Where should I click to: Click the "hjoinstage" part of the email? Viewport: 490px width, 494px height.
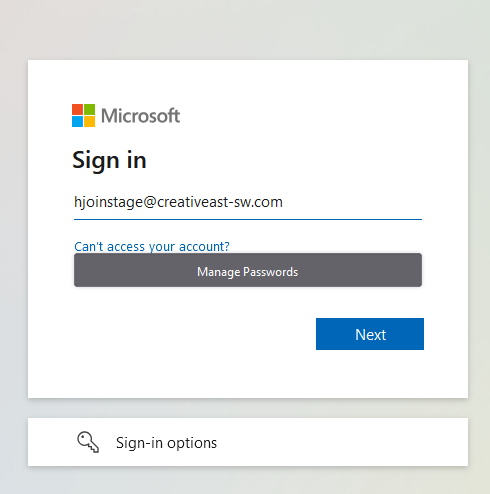click(108, 202)
